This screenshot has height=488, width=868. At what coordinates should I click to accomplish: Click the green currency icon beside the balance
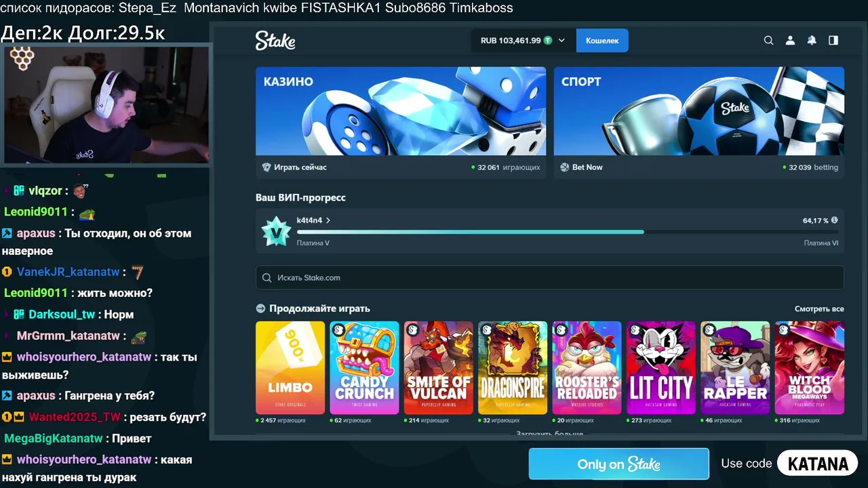click(548, 41)
